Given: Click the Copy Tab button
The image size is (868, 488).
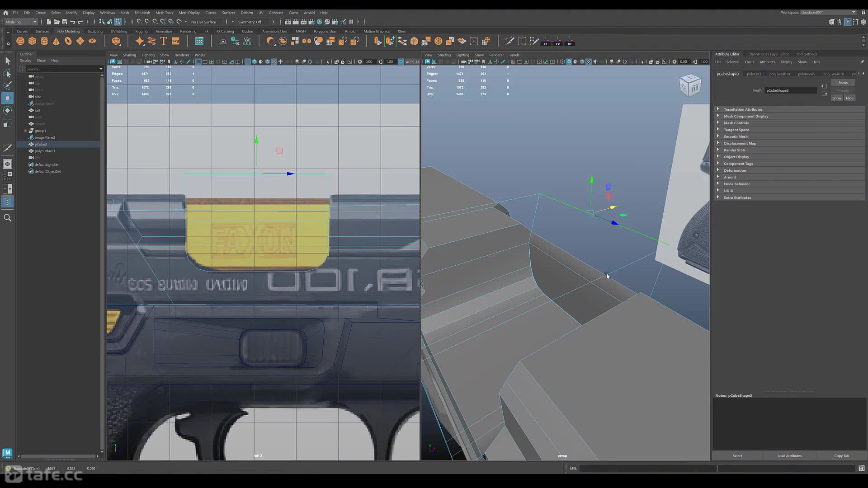Looking at the screenshot, I should point(841,455).
